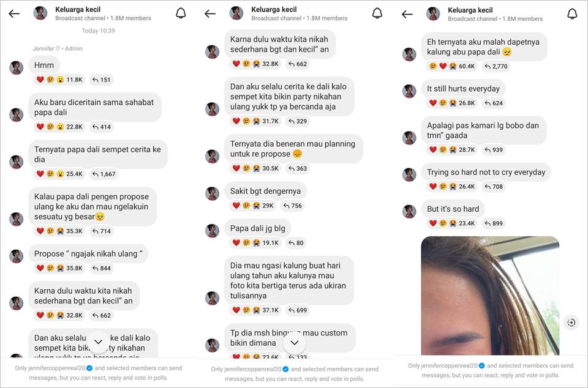Viewport: 588px width, 388px height.
Task: Tap the reply count 2,770 under kalung abu message
Action: click(496, 66)
